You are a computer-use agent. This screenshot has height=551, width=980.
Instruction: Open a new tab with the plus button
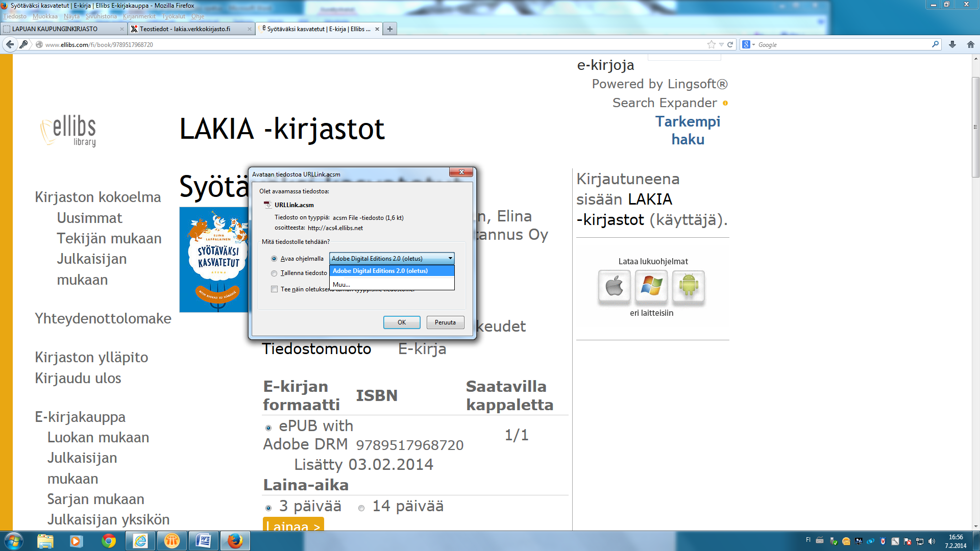[x=390, y=29]
